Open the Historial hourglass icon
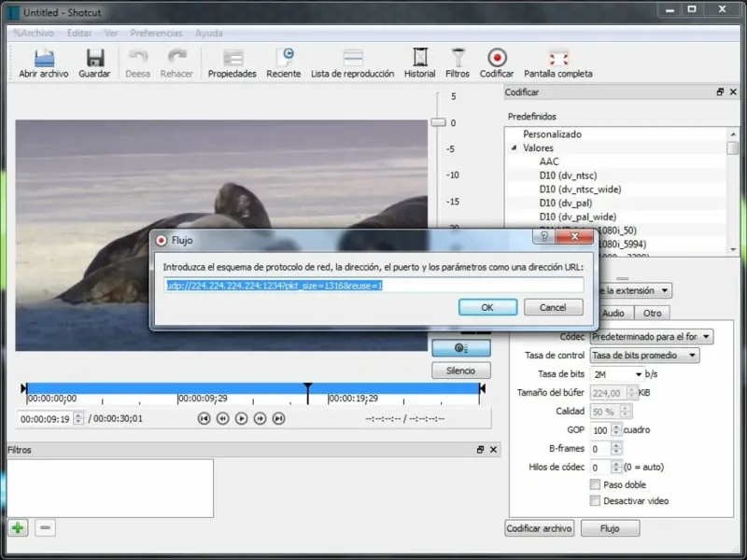 pyautogui.click(x=419, y=58)
